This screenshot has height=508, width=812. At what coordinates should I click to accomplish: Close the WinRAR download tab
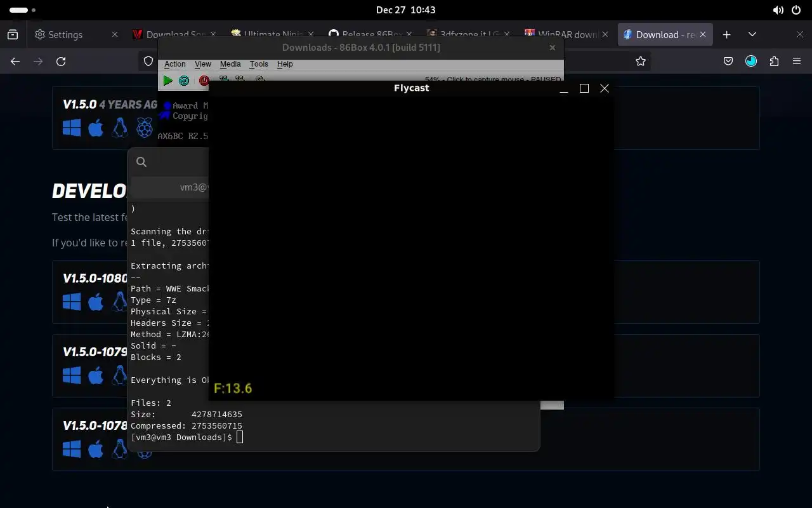point(604,34)
